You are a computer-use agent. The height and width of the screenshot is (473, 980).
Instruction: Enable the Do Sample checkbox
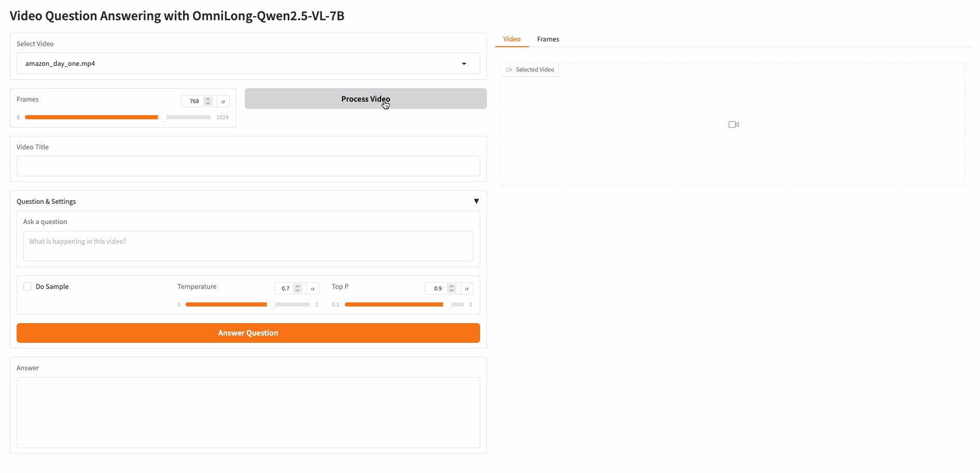click(28, 286)
